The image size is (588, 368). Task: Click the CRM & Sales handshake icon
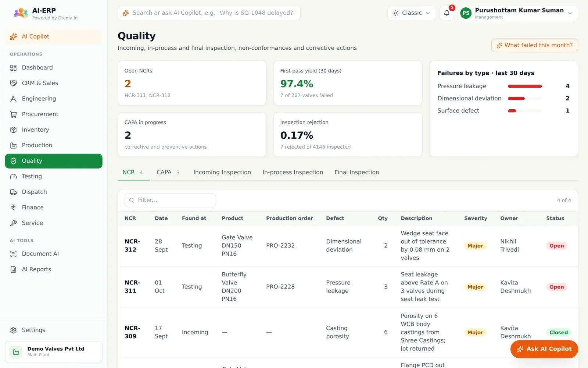coord(14,83)
